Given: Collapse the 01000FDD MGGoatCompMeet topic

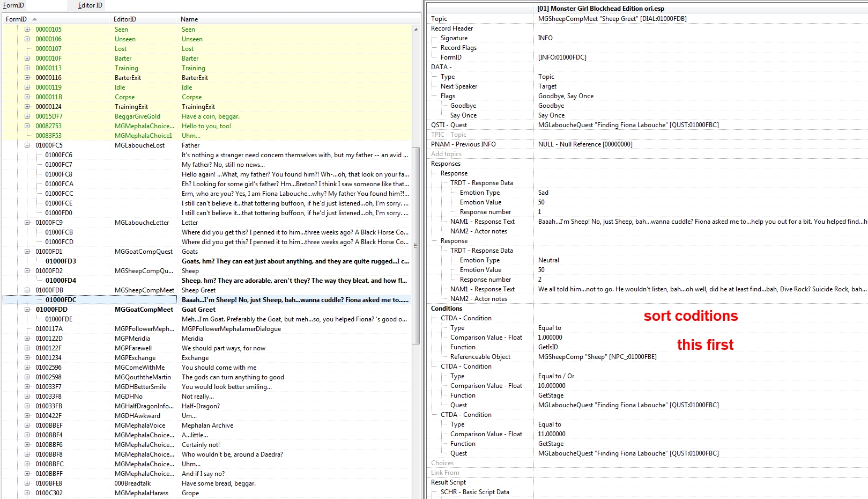Looking at the screenshot, I should click(x=27, y=310).
